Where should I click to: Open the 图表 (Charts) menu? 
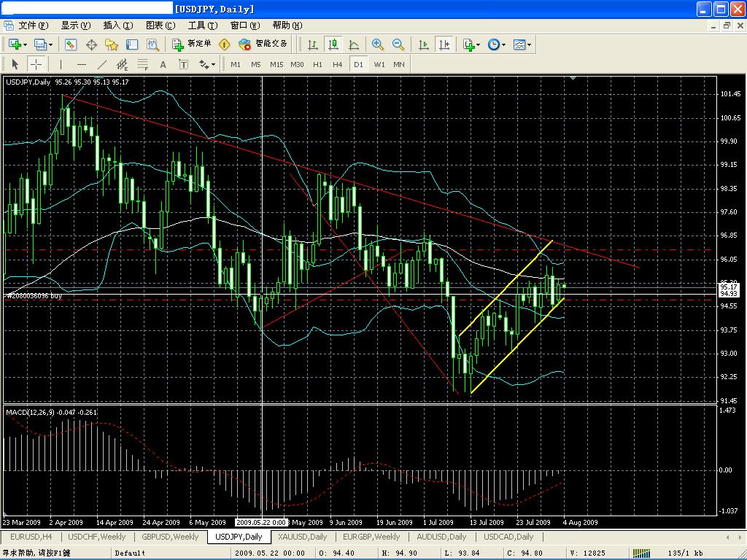click(160, 26)
